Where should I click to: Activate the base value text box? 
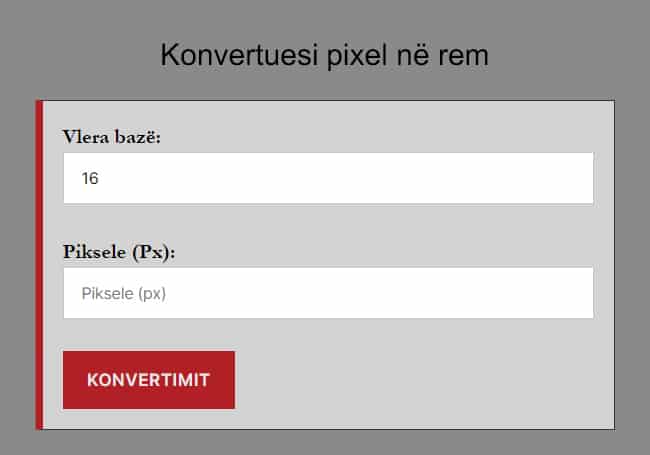tap(328, 178)
